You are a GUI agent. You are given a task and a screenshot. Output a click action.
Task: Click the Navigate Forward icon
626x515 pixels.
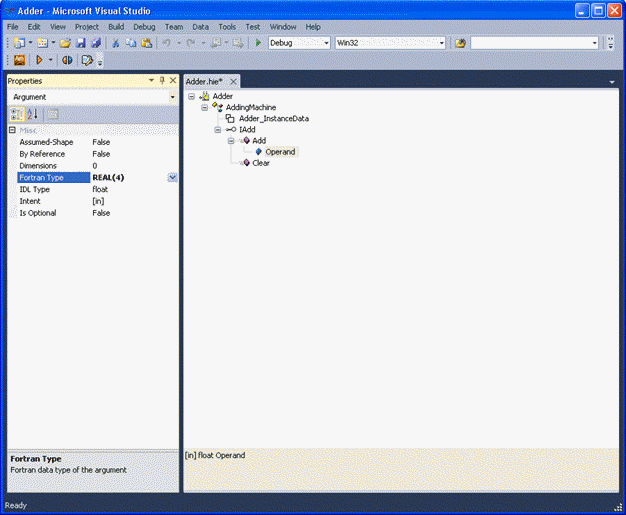[238, 43]
